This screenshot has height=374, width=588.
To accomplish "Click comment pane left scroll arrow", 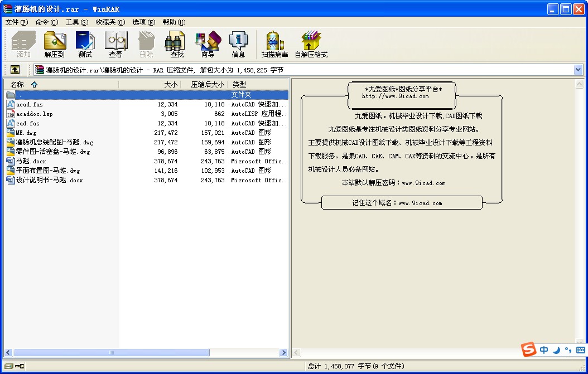I will click(x=297, y=353).
